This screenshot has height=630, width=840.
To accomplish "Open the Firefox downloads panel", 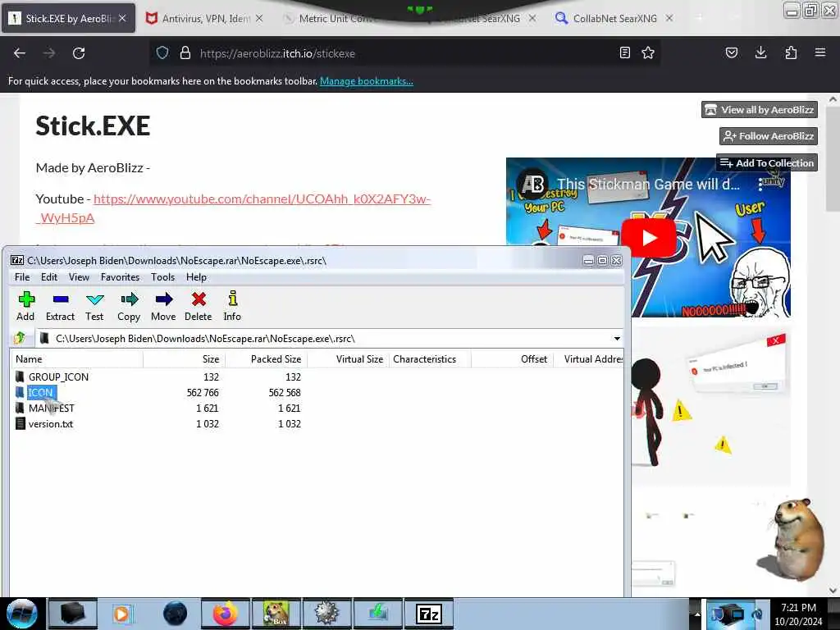I will tap(760, 52).
